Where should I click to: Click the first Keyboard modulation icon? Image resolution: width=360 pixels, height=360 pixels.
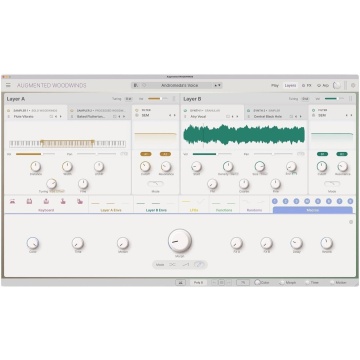click(x=12, y=201)
